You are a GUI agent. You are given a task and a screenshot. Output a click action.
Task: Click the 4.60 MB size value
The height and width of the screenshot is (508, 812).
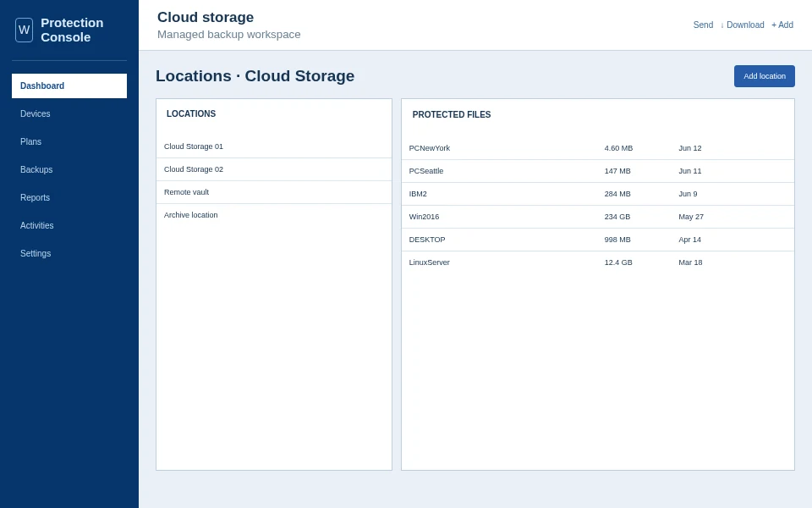tap(618, 148)
